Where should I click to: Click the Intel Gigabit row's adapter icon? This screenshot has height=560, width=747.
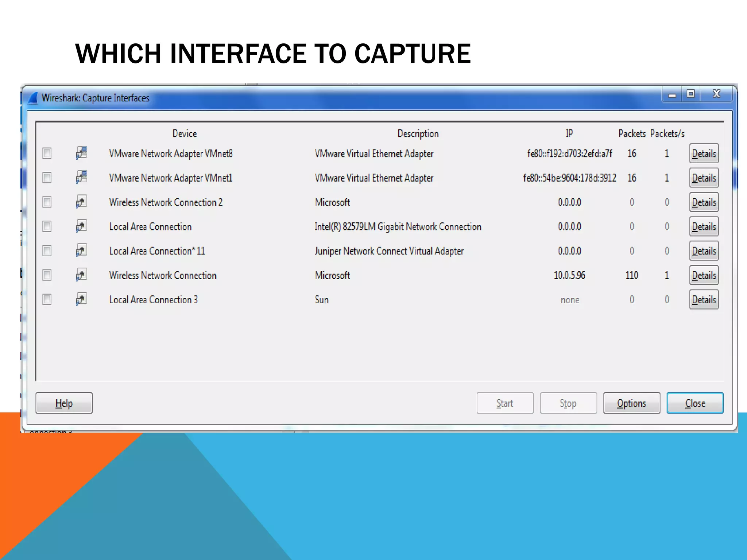[81, 226]
